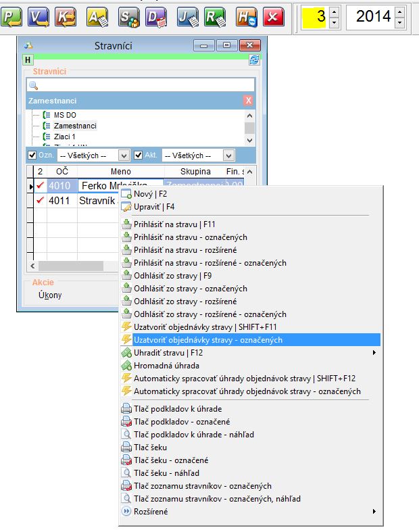Toggle the Akt. checkbox

(x=138, y=155)
